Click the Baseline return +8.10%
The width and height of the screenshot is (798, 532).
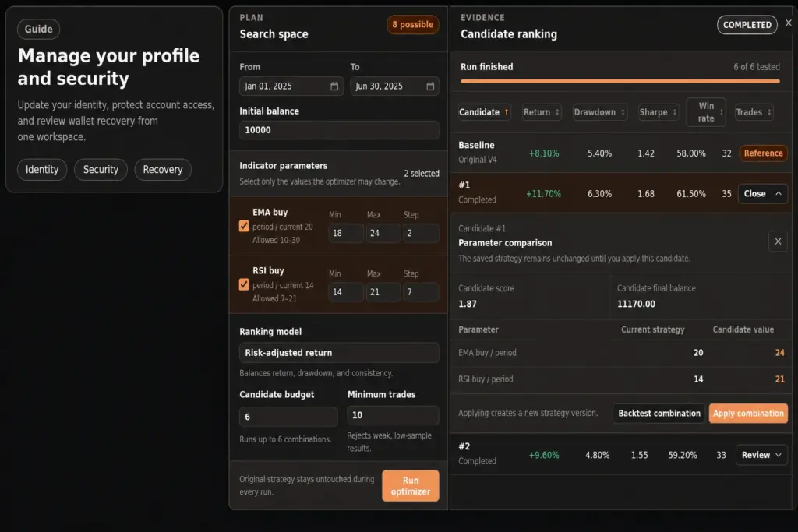pos(543,153)
